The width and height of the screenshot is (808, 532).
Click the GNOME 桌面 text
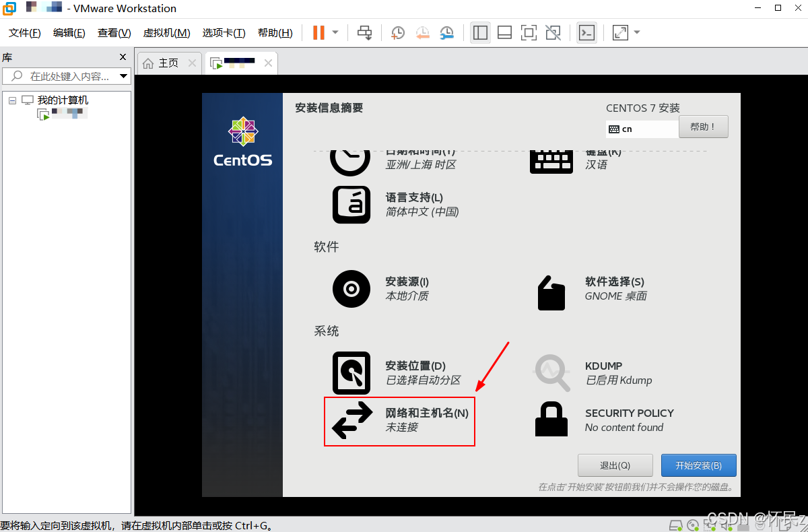tap(616, 296)
